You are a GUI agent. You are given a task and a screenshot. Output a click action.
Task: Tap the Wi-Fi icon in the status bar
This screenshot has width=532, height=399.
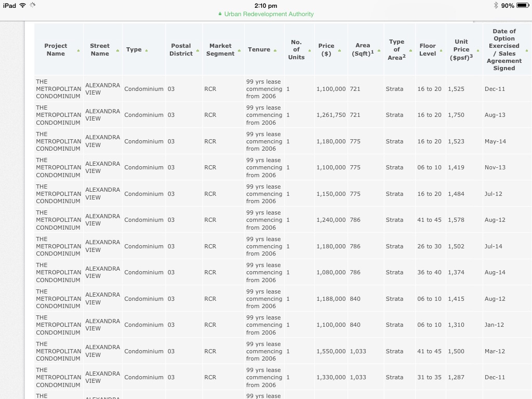[x=23, y=5]
